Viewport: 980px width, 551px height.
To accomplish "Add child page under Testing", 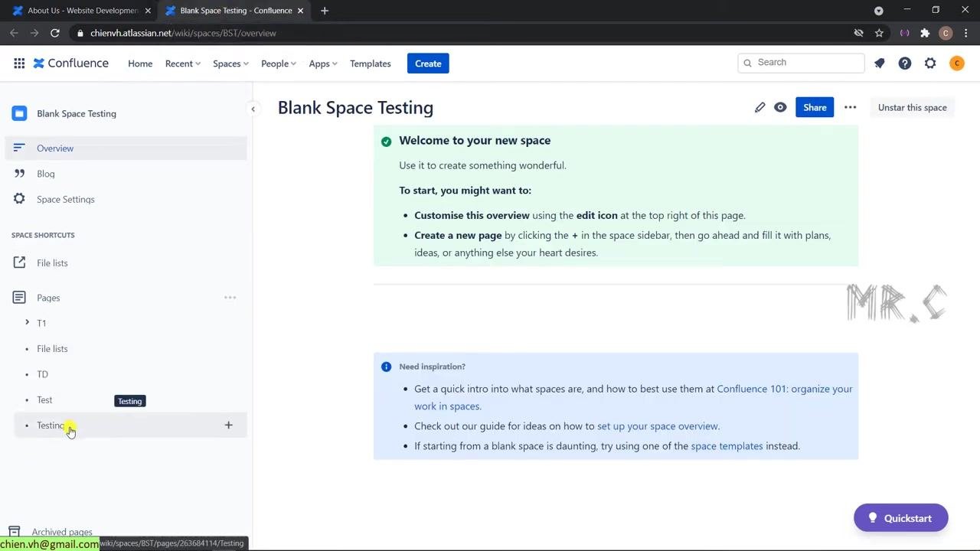I will pos(228,425).
